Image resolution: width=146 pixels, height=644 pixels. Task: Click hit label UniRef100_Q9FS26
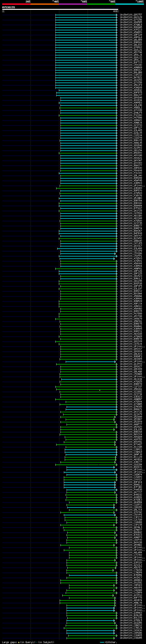(131, 271)
